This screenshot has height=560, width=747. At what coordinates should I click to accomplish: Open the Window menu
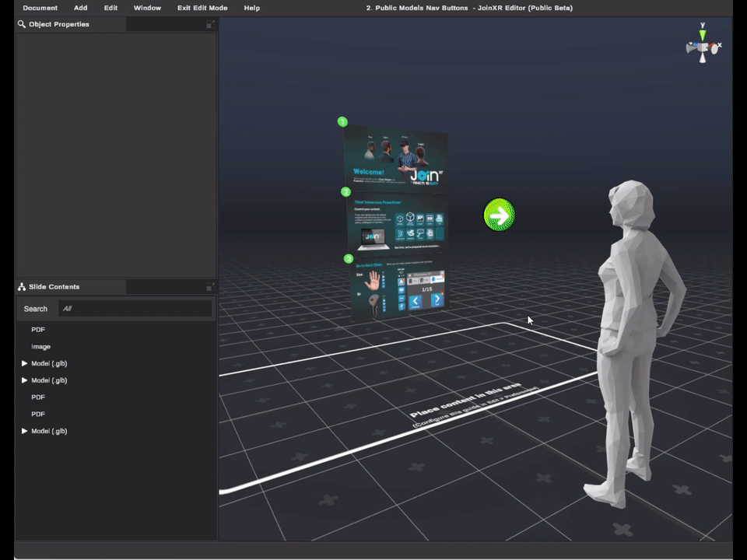pos(147,8)
